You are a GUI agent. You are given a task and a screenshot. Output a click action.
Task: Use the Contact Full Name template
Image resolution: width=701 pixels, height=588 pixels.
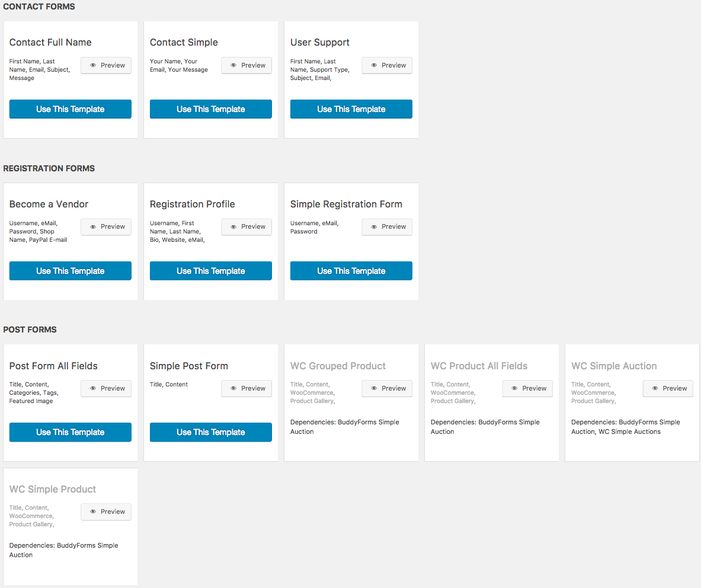click(70, 109)
